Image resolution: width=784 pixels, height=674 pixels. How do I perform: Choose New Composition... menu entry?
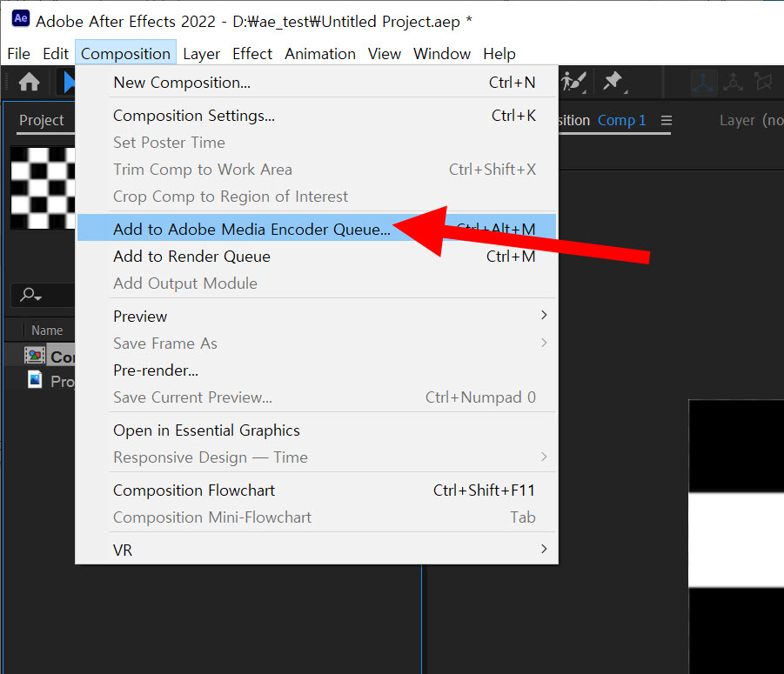tap(317, 83)
